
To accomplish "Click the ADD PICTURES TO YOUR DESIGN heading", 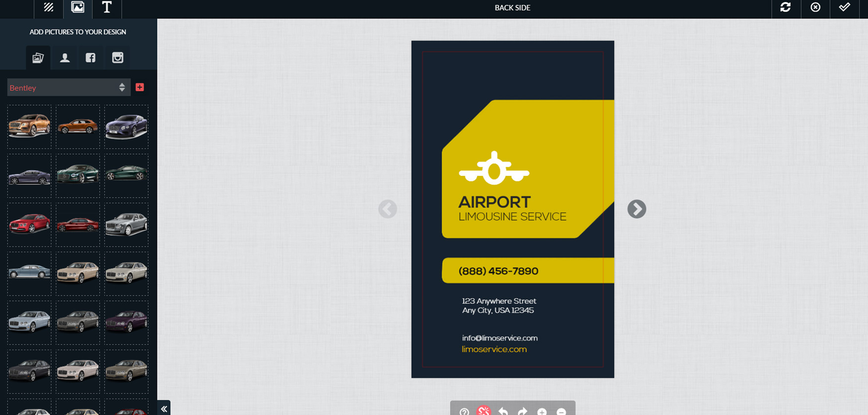I will click(x=78, y=32).
